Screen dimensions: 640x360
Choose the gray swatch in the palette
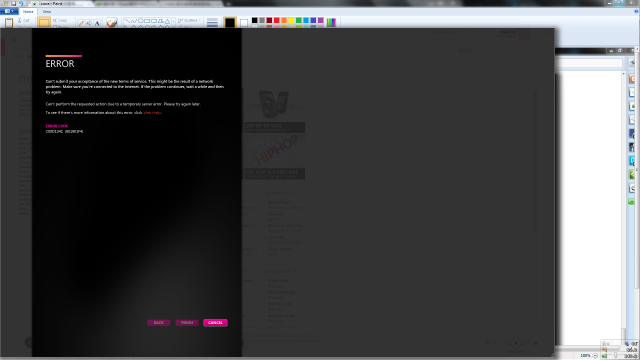pyautogui.click(x=262, y=20)
